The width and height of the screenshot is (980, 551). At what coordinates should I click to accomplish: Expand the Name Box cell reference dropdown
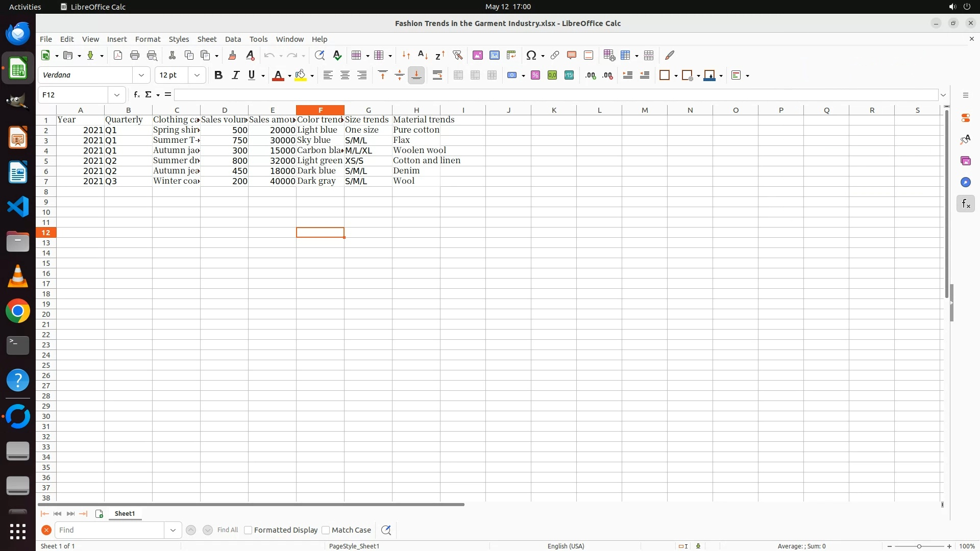tap(117, 95)
